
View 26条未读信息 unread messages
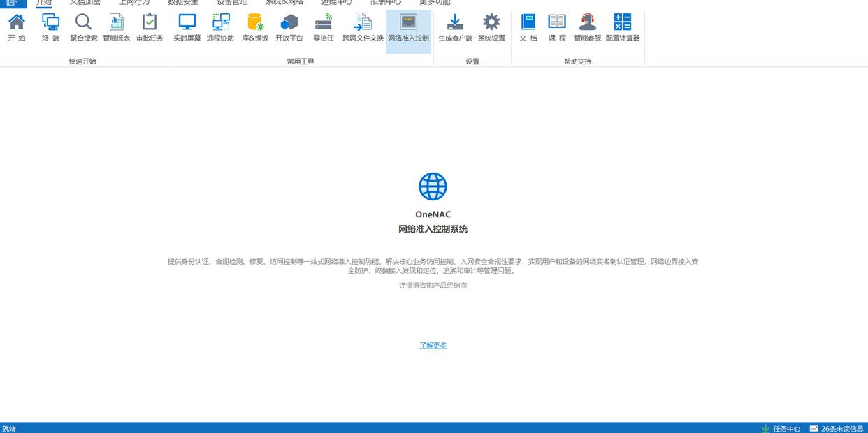click(x=837, y=428)
